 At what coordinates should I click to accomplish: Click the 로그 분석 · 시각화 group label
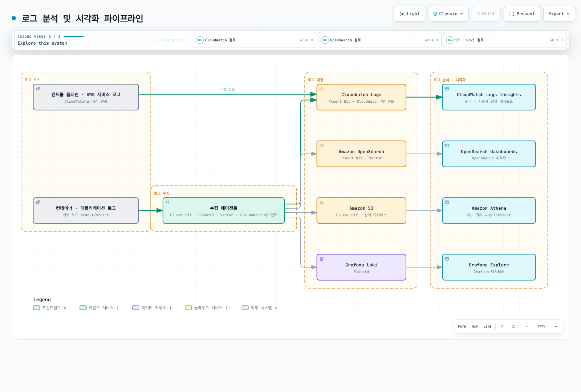pos(450,80)
